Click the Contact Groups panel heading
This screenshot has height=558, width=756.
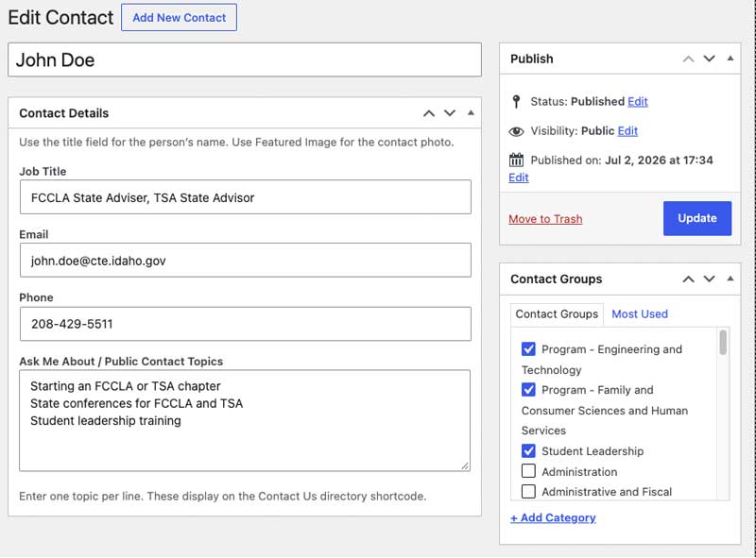pyautogui.click(x=556, y=279)
